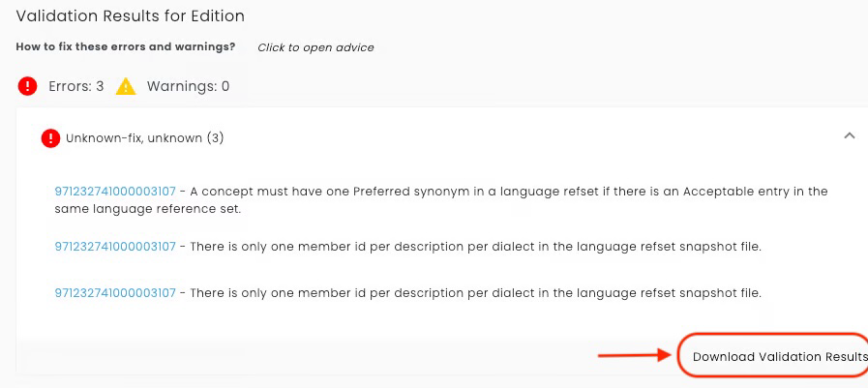The width and height of the screenshot is (868, 388).
Task: Click the 'Errors: 3' count label
Action: click(76, 86)
